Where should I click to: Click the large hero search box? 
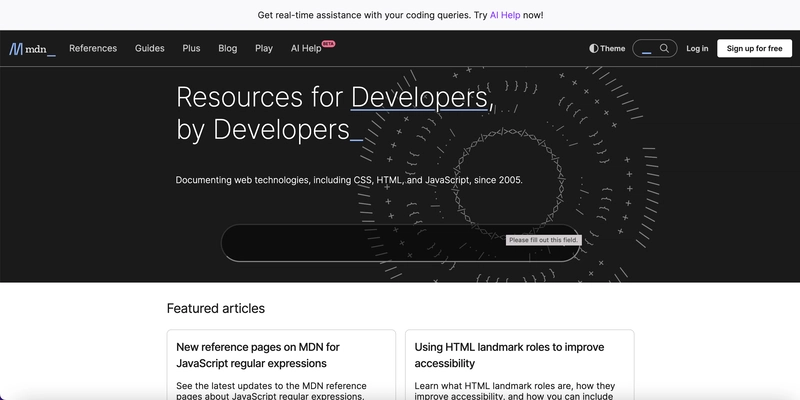tap(401, 243)
